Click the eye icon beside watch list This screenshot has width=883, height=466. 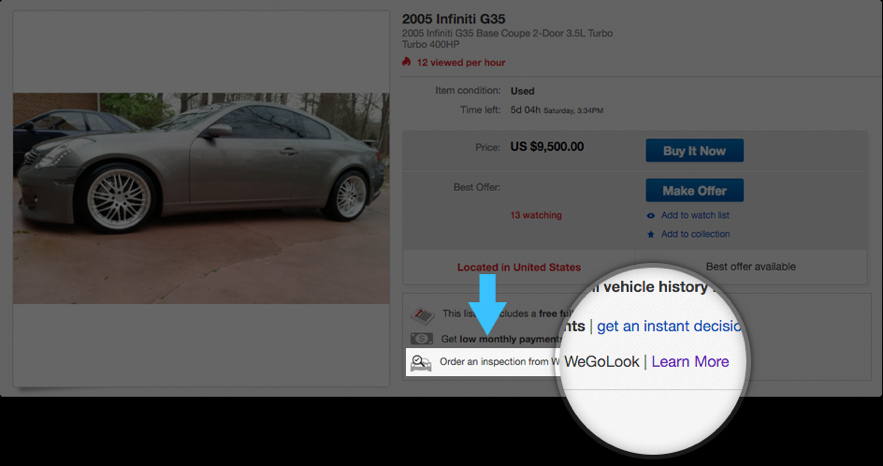tap(651, 216)
